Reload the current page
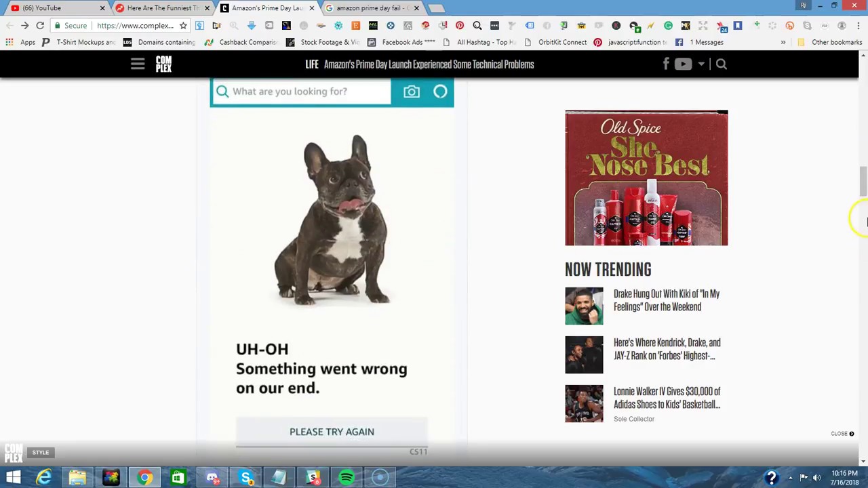The width and height of the screenshot is (868, 488). (40, 26)
